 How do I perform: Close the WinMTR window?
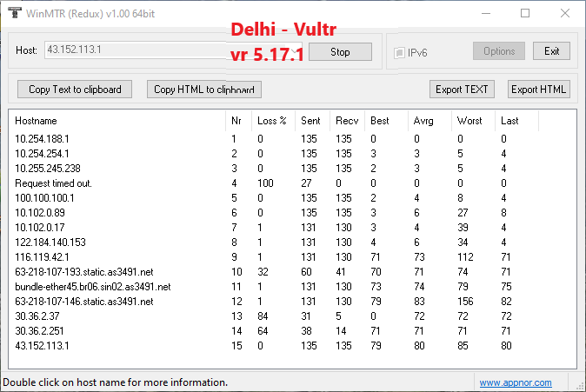coord(564,13)
